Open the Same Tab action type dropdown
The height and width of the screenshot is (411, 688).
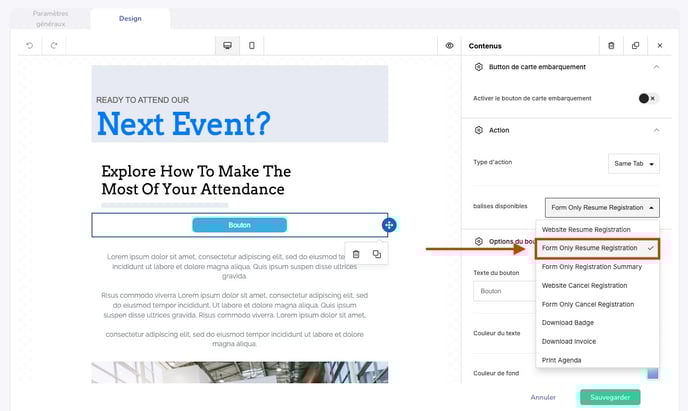[x=634, y=163]
